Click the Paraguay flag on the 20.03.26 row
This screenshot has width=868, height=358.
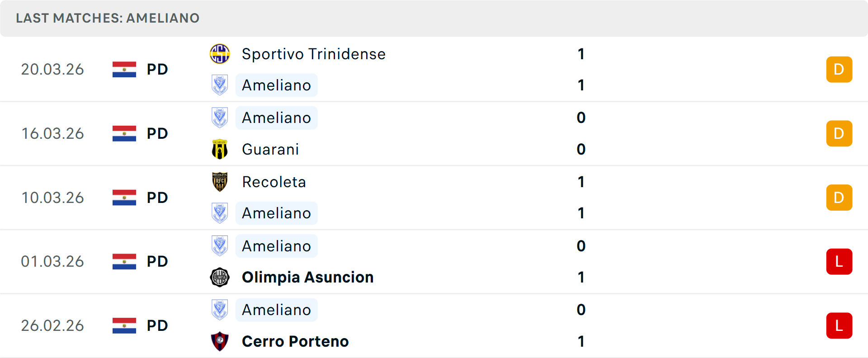tap(124, 69)
